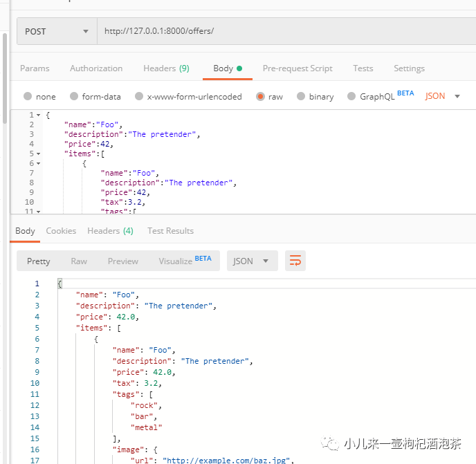Collapse the items array at line 5
Viewport: 476px width, 464px height.
coord(38,154)
